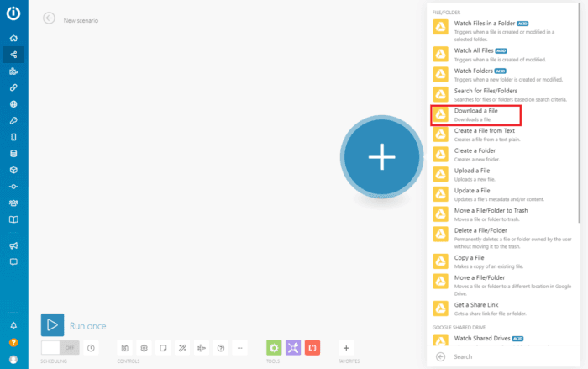Viewport: 588px width, 369px height.
Task: Click back arrow next to module Search
Action: [x=441, y=356]
